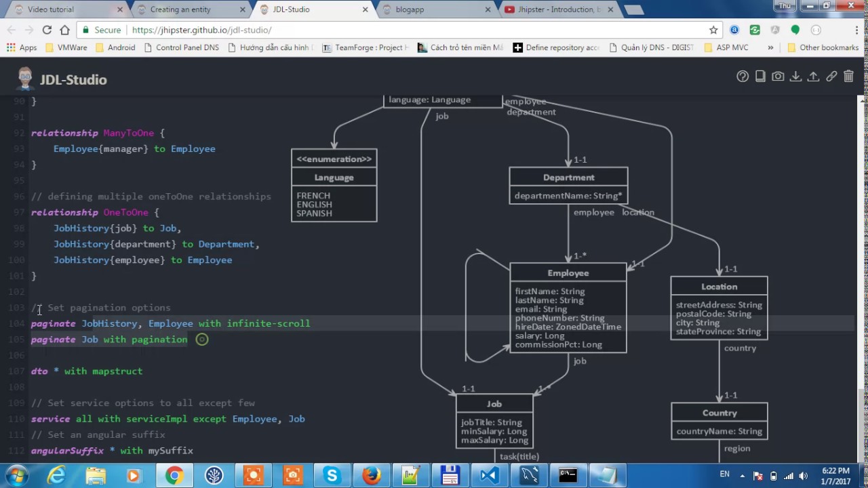Open Skype from the taskbar
This screenshot has height=488, width=868.
(332, 476)
